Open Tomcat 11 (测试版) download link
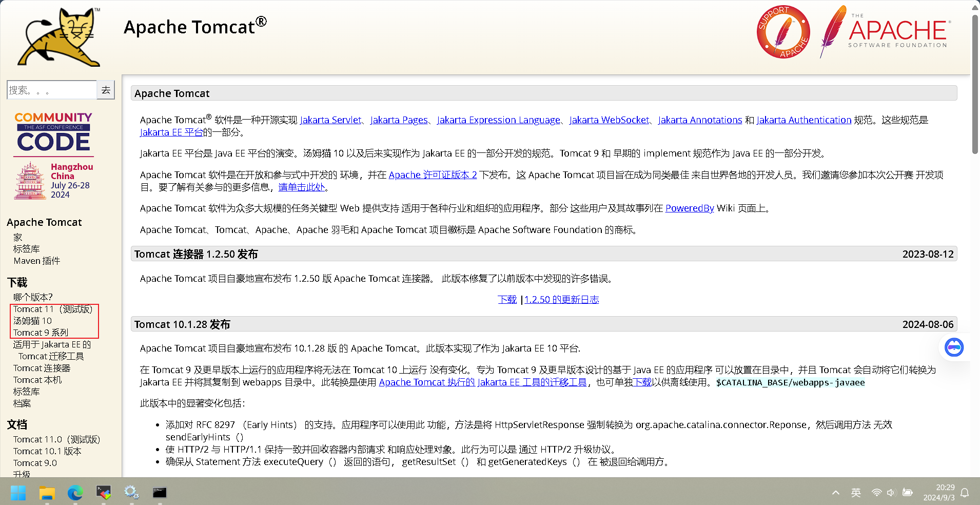Image resolution: width=980 pixels, height=505 pixels. click(53, 309)
